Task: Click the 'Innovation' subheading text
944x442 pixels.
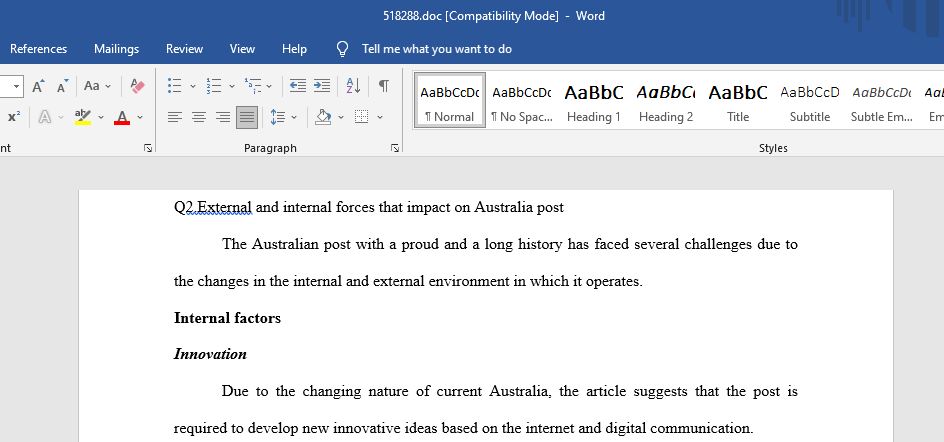Action: pos(210,354)
